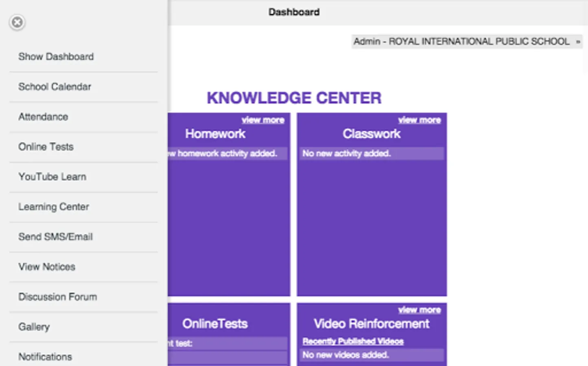The width and height of the screenshot is (588, 366).
Task: Open Notifications menu entry
Action: pos(45,357)
